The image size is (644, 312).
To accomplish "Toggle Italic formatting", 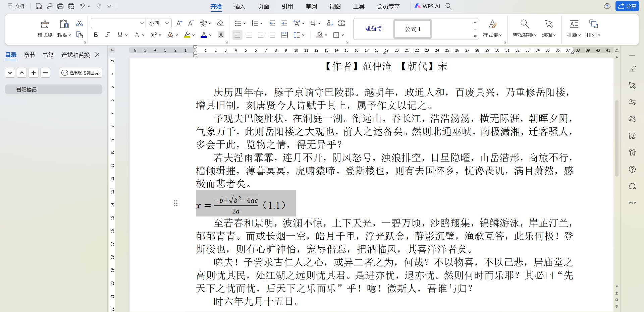I will click(107, 35).
